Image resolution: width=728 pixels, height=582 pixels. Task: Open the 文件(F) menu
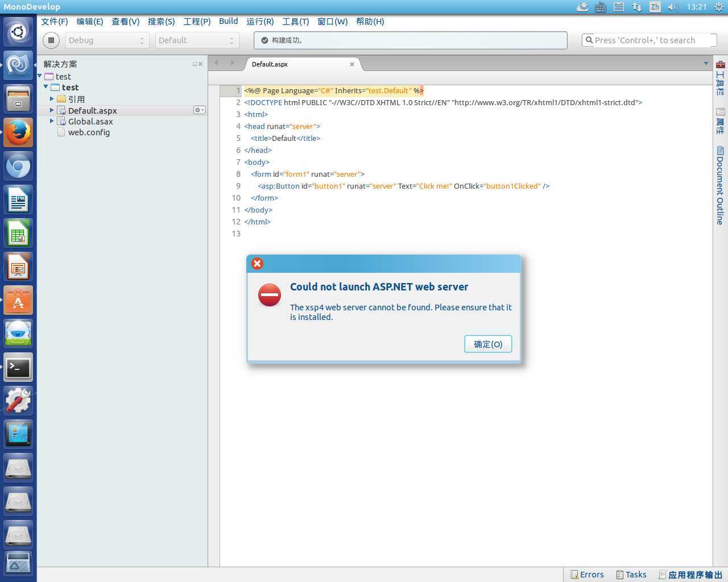click(55, 22)
